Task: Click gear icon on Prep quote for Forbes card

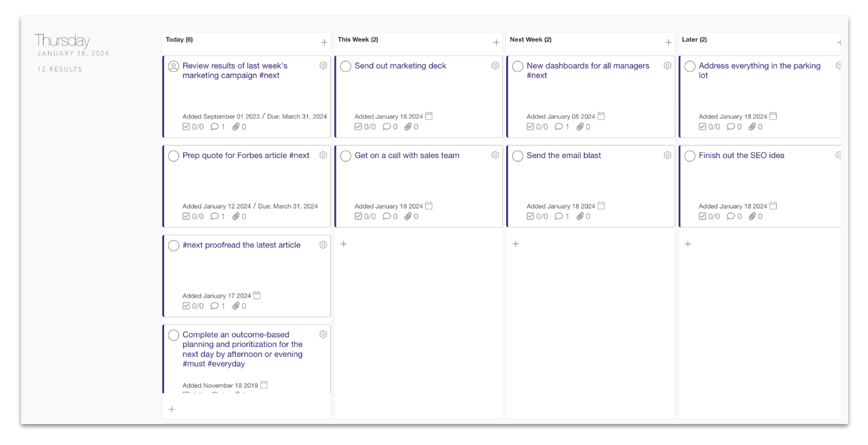Action: [323, 155]
